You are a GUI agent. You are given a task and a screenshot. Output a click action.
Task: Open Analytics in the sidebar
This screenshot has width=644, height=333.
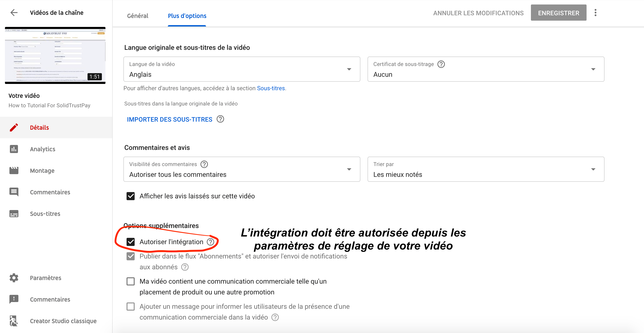(x=56, y=149)
